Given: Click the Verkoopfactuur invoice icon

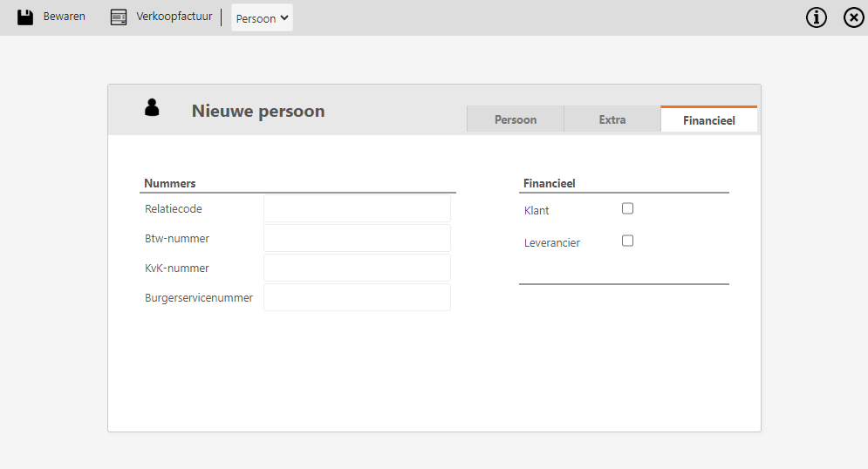Looking at the screenshot, I should click(x=119, y=17).
